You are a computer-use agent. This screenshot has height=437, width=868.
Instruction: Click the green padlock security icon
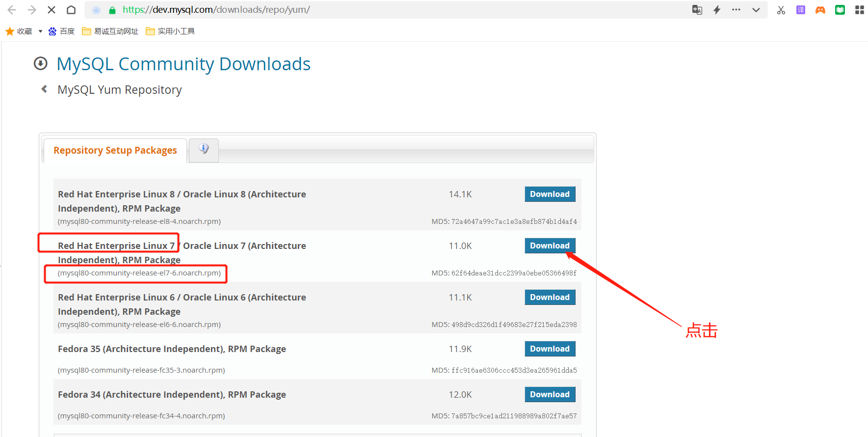pyautogui.click(x=112, y=10)
